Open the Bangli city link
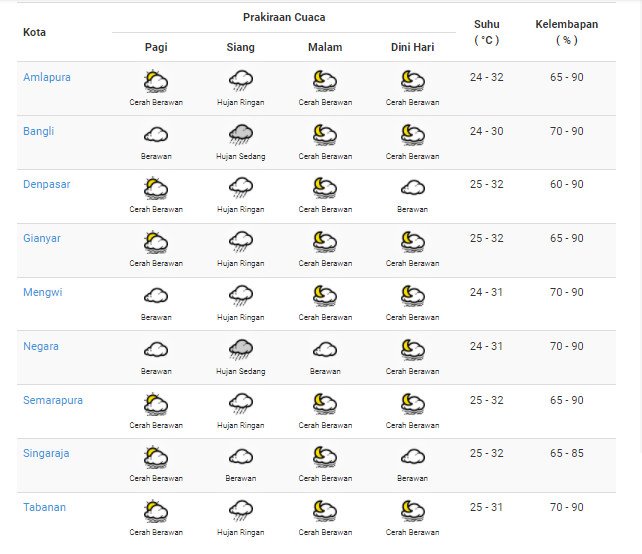Screen dimensions: 642x554 point(38,131)
